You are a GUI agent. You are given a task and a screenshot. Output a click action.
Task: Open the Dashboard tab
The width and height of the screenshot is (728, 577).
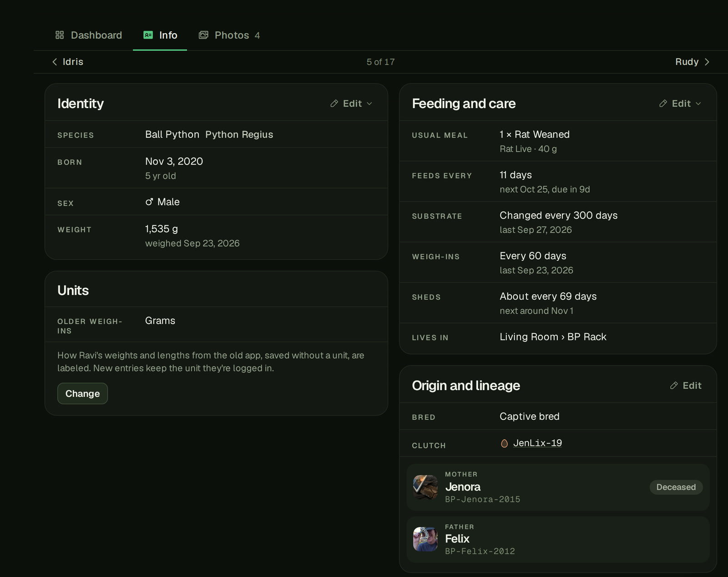click(x=89, y=35)
